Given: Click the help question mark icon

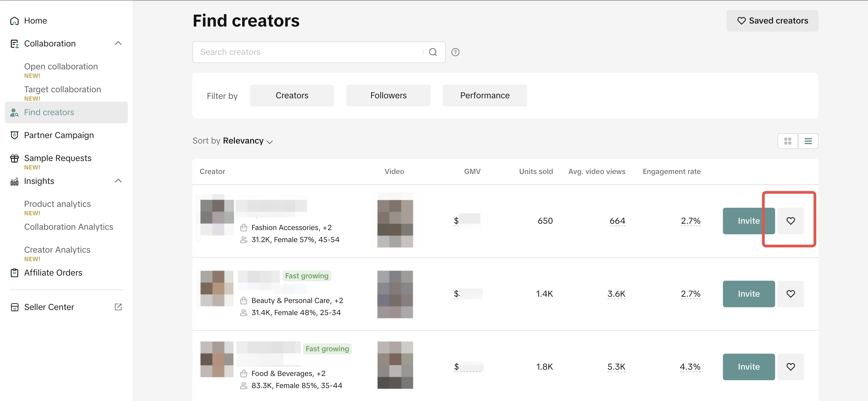Looking at the screenshot, I should 455,52.
